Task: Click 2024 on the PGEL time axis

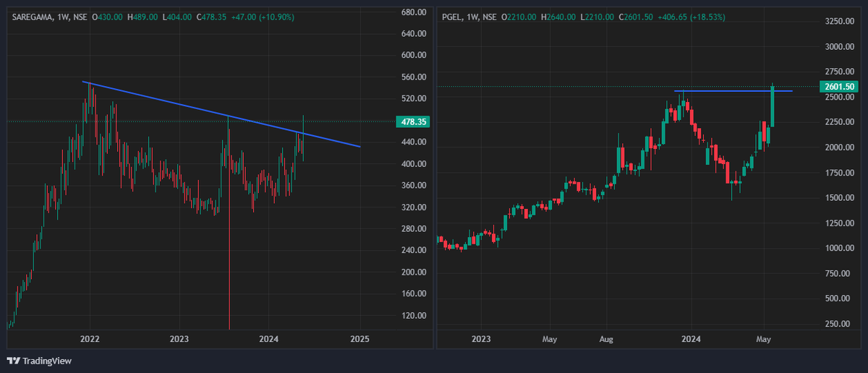Action: [692, 338]
